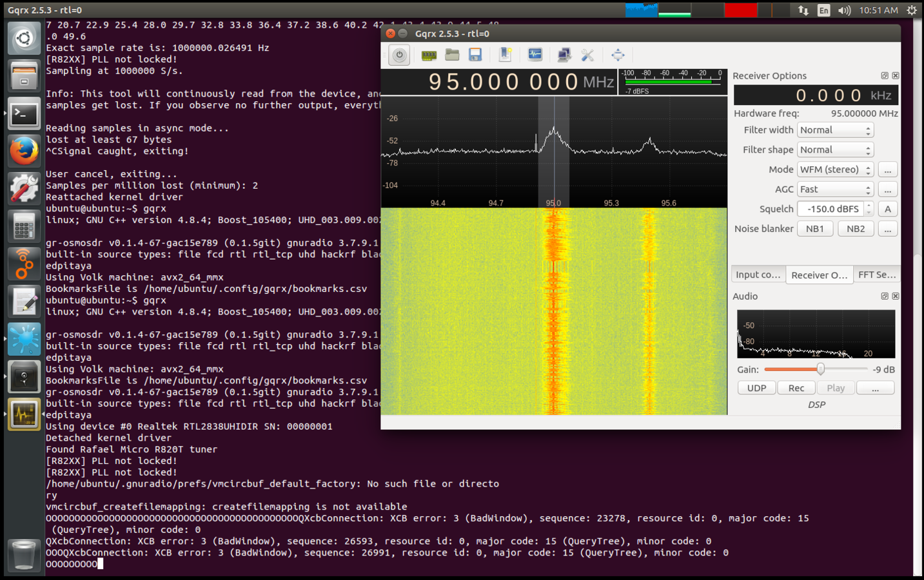The height and width of the screenshot is (580, 924).
Task: Open the Mode dropdown showing WFM (stereo)
Action: 835,169
